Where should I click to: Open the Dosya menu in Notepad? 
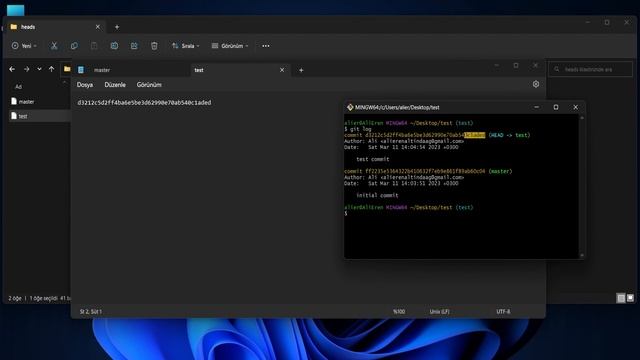[x=85, y=85]
